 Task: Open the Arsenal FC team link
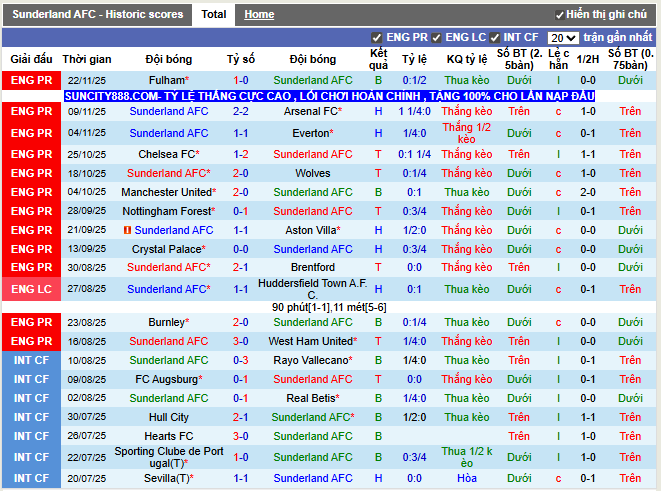pos(311,111)
